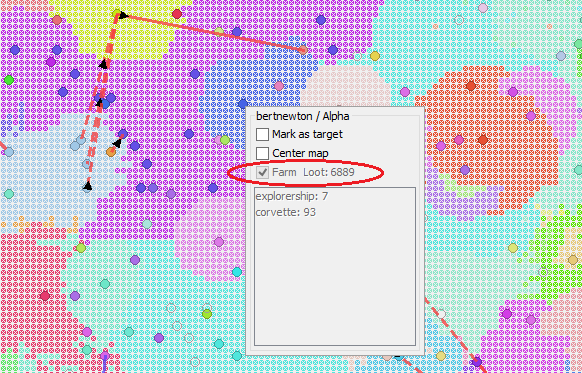Viewport: 582px width, 373px height.
Task: Select the "explorership: 7" list entry
Action: [x=292, y=196]
